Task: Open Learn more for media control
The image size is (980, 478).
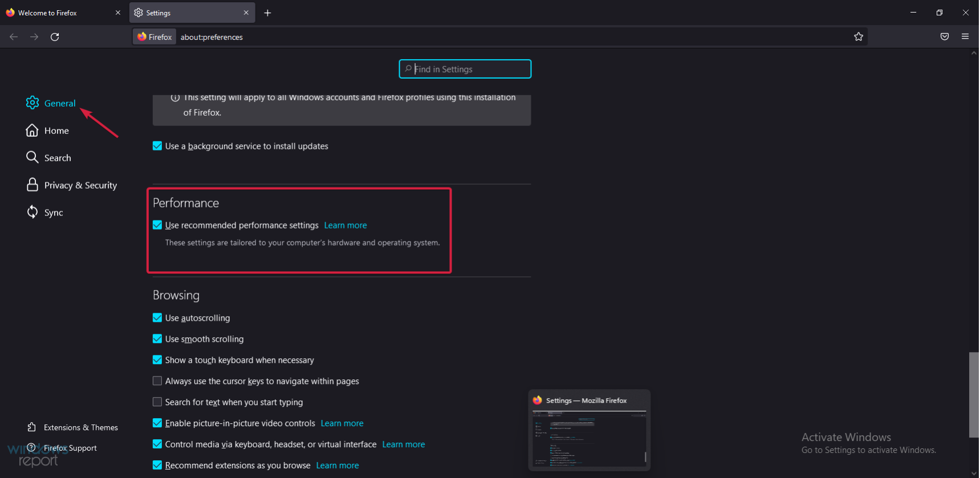Action: coord(404,444)
